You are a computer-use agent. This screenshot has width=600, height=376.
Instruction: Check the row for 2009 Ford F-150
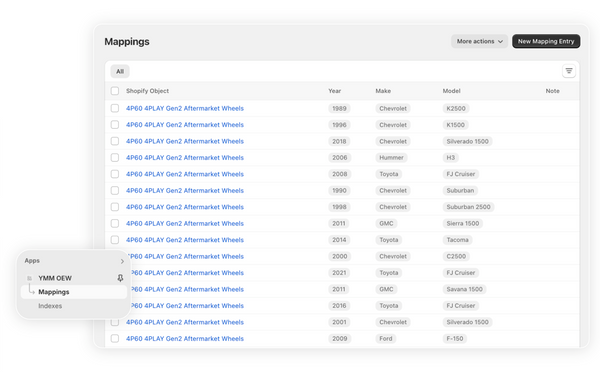pos(115,339)
